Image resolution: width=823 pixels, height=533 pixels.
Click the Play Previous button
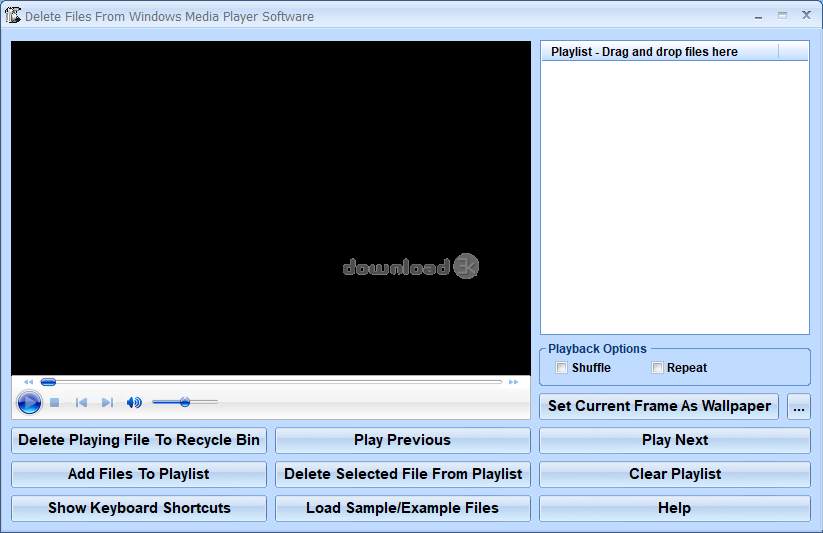[403, 440]
